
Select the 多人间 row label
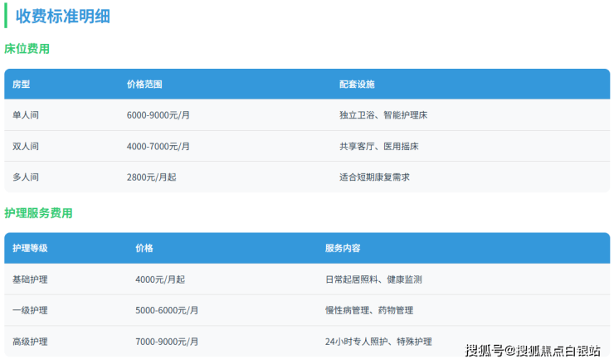(26, 177)
